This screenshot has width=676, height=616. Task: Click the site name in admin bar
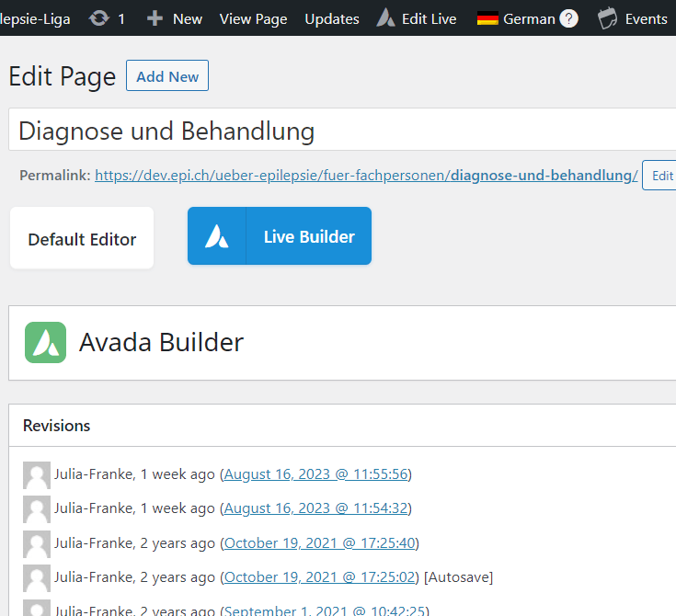(x=35, y=19)
